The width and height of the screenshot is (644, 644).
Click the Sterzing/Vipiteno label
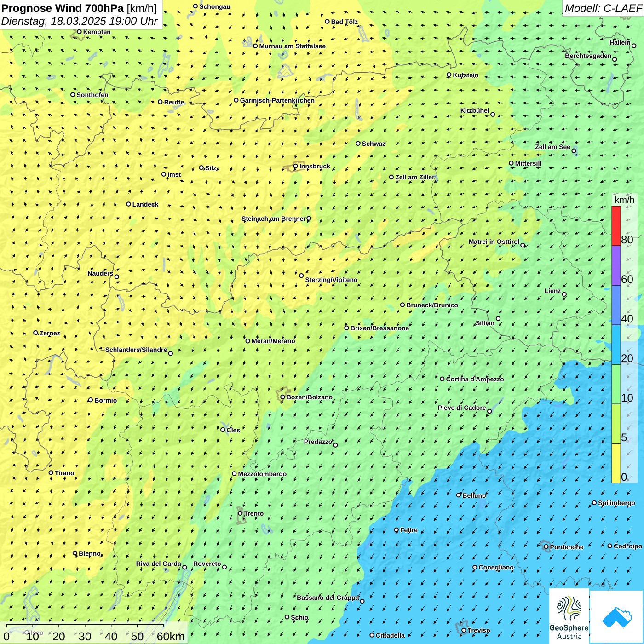pos(331,280)
